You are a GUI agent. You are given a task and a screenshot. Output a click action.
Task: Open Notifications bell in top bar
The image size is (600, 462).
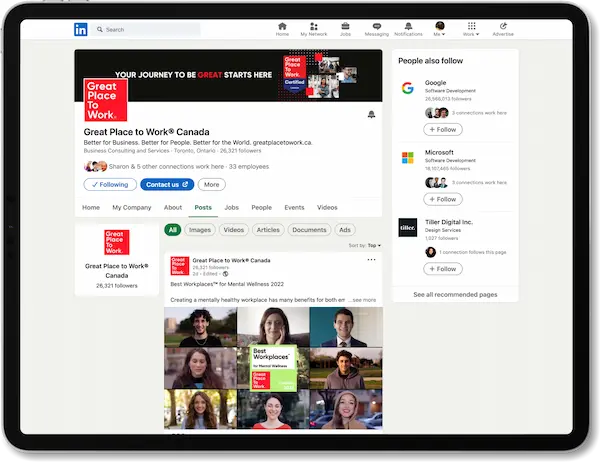click(x=408, y=29)
